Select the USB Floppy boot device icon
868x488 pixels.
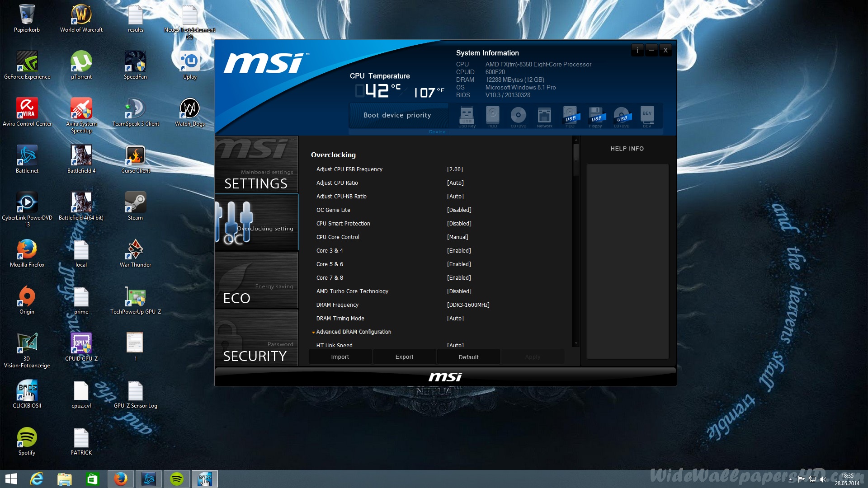pyautogui.click(x=596, y=116)
